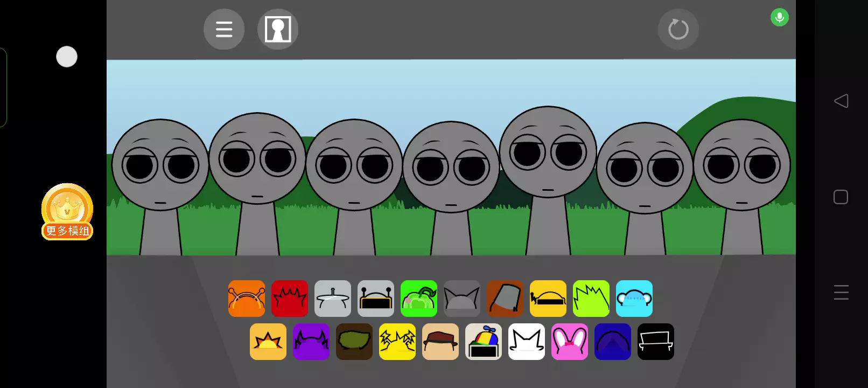The width and height of the screenshot is (868, 388).
Task: Select the yellow lightning scribble icon
Action: click(x=397, y=342)
